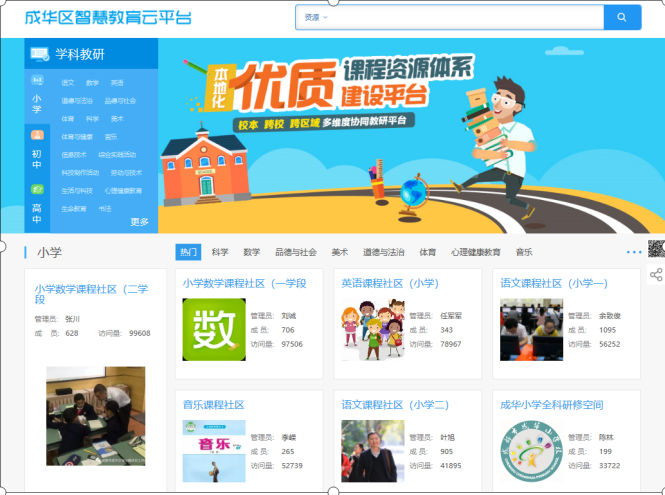This screenshot has height=495, width=665.
Task: Click the share icon on right edge
Action: tap(656, 274)
